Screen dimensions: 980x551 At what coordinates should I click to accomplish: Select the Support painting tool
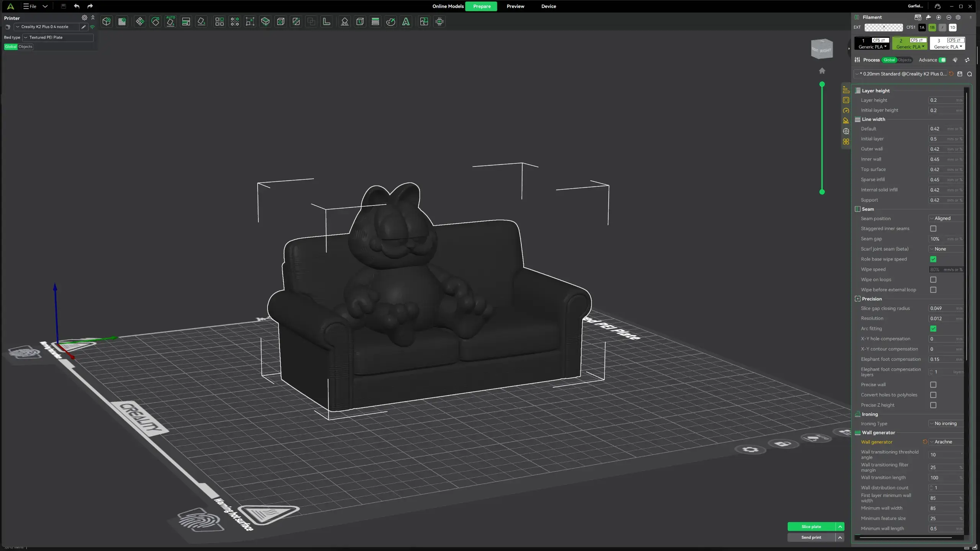pyautogui.click(x=345, y=22)
